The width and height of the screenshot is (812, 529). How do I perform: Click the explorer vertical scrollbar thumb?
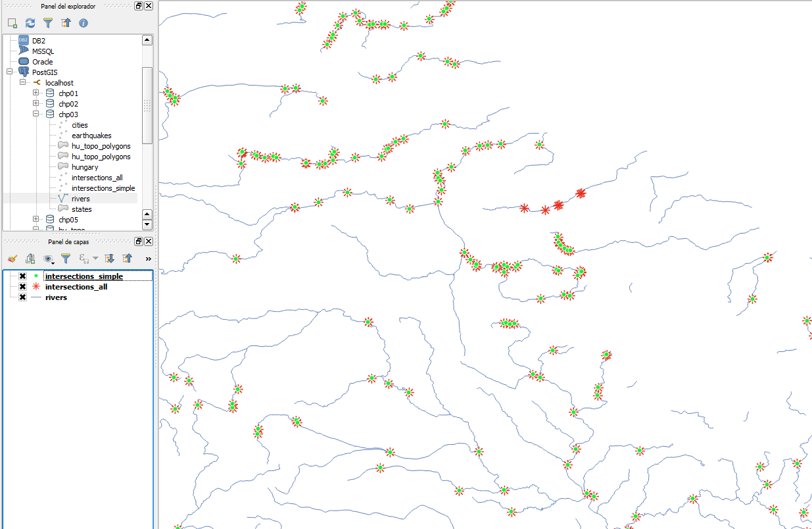point(147,105)
